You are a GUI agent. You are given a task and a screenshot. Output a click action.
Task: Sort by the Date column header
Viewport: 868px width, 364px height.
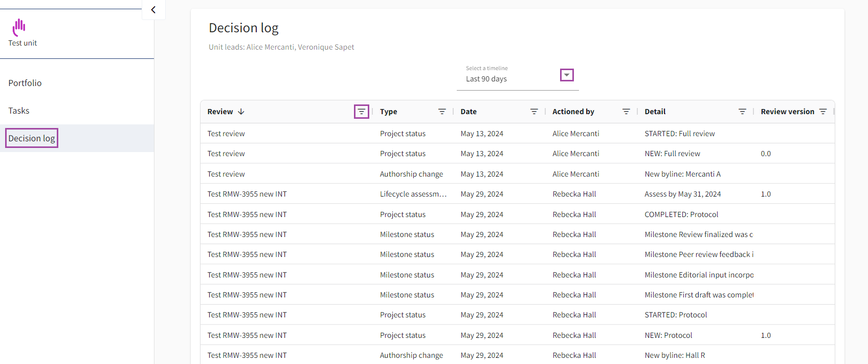point(469,112)
